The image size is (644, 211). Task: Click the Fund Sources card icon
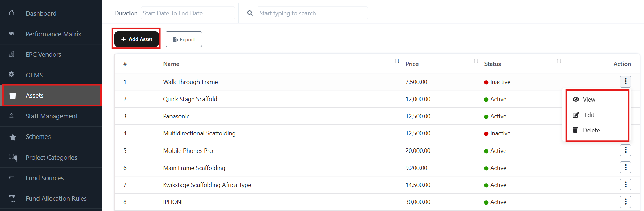[x=12, y=177]
